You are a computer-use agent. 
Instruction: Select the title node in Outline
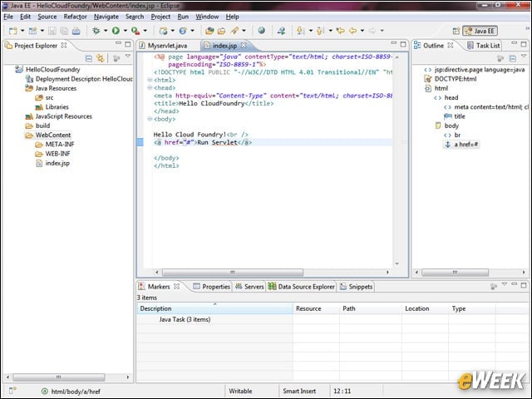pyautogui.click(x=455, y=116)
